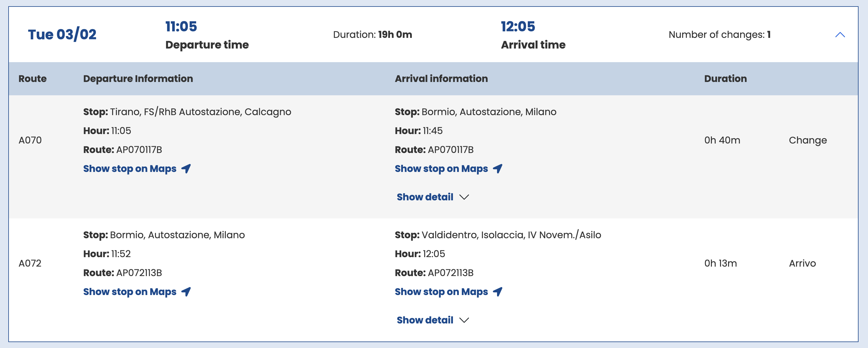Select the A070 route code
The image size is (868, 348).
pos(30,140)
